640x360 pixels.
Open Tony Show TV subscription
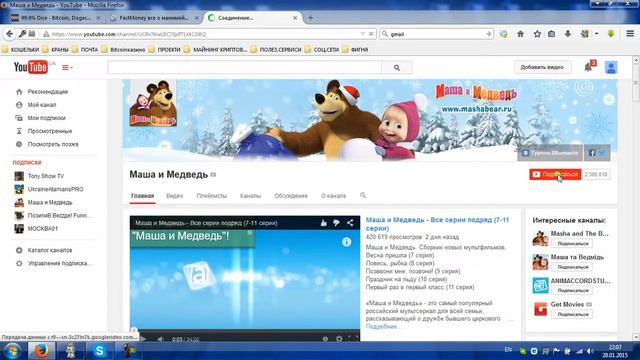[x=46, y=176]
